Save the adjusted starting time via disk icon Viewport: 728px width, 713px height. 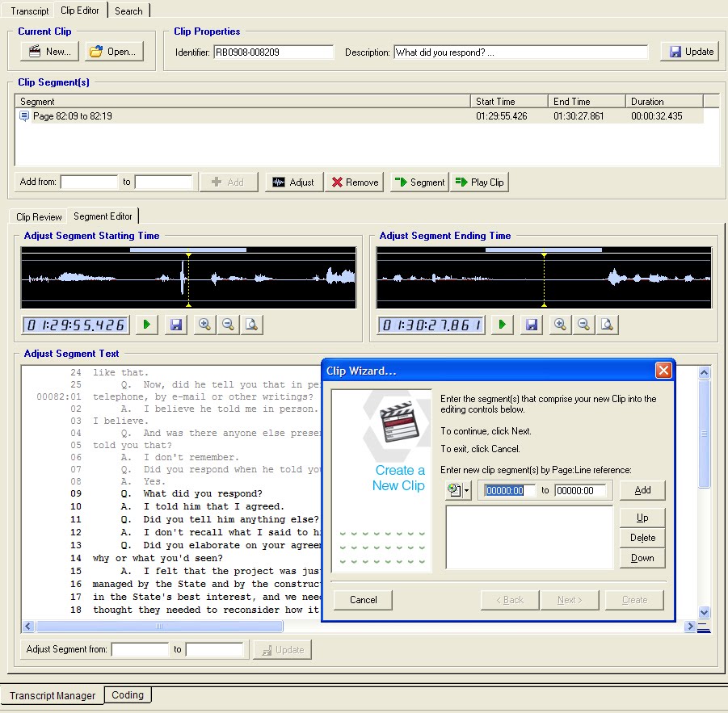point(175,324)
